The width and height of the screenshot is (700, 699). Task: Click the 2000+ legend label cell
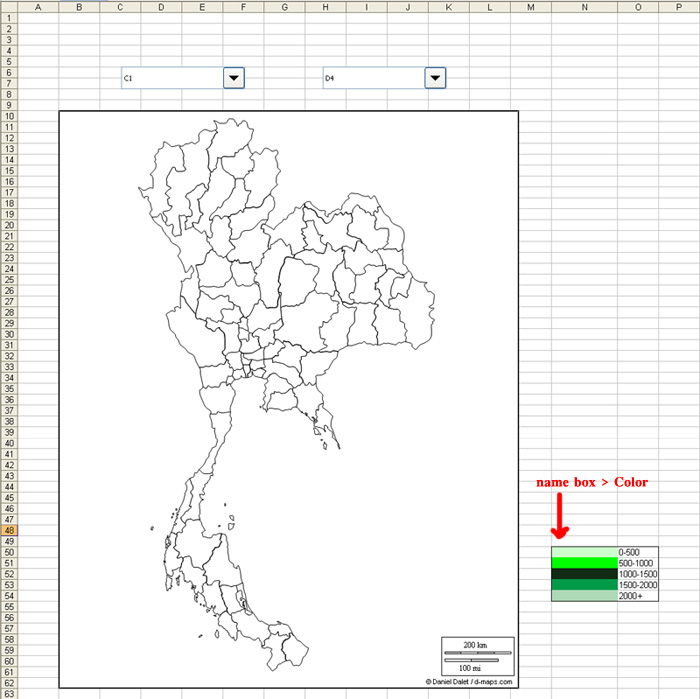[x=638, y=596]
